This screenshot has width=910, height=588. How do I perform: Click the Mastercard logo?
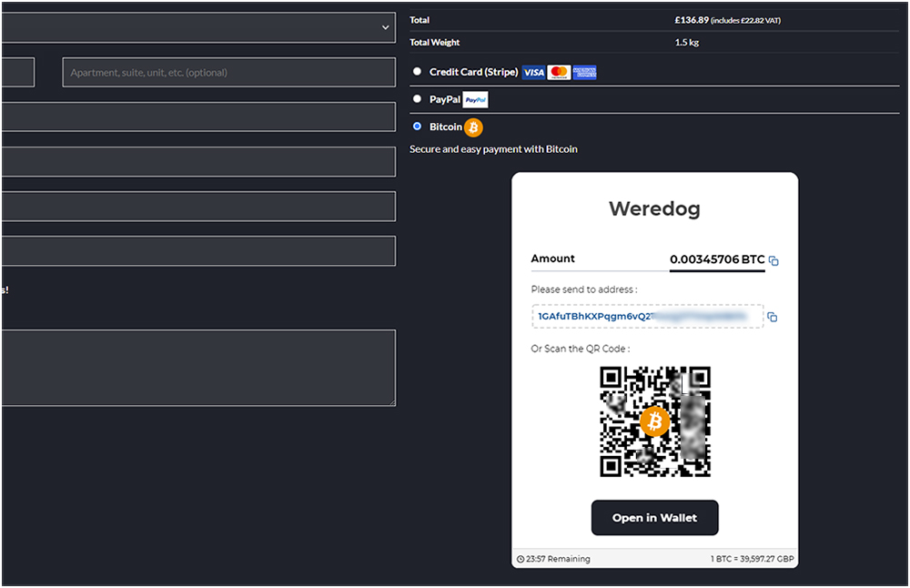[559, 73]
